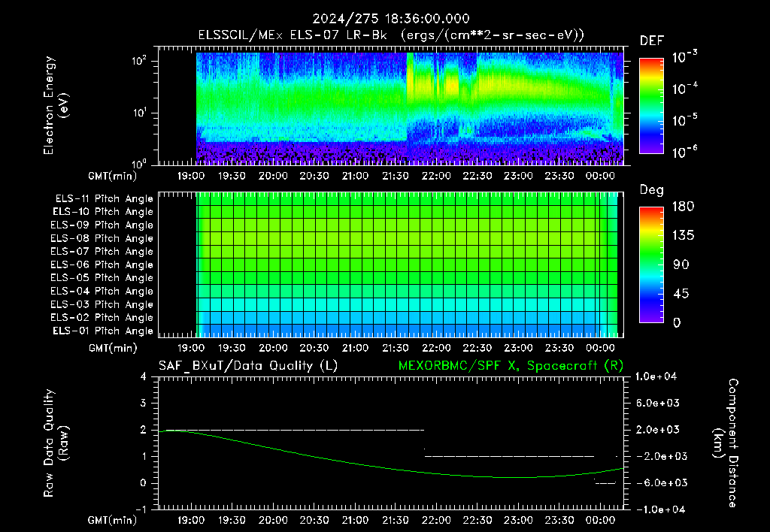Click the 1.0e+04 value on distance axis

[x=656, y=376]
